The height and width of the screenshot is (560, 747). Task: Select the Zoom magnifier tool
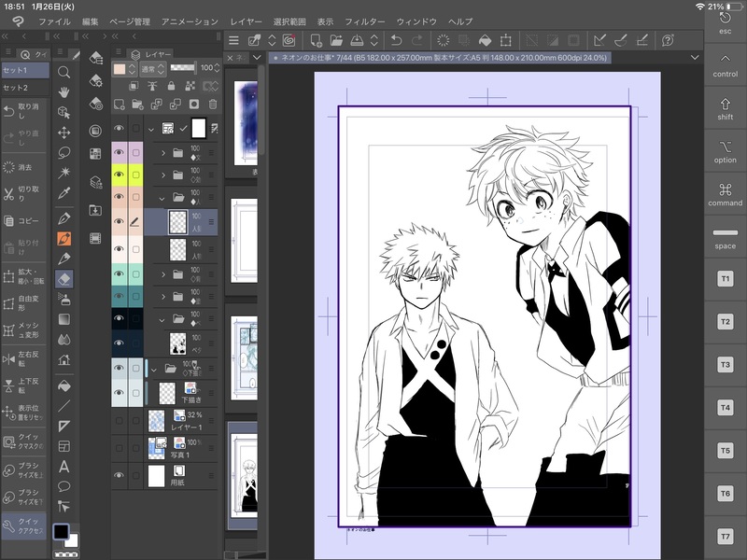63,73
